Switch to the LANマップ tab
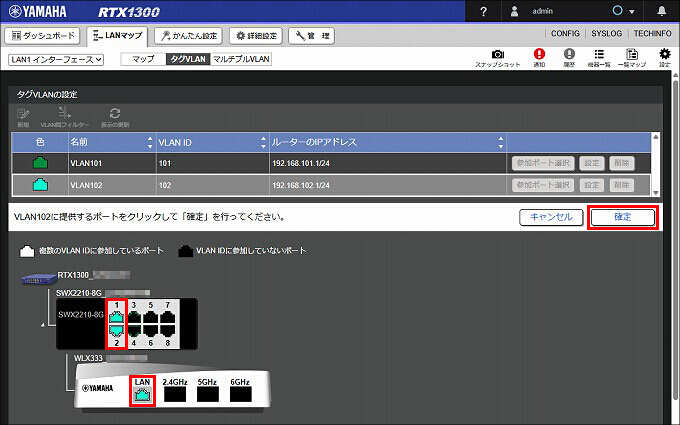 [x=117, y=36]
